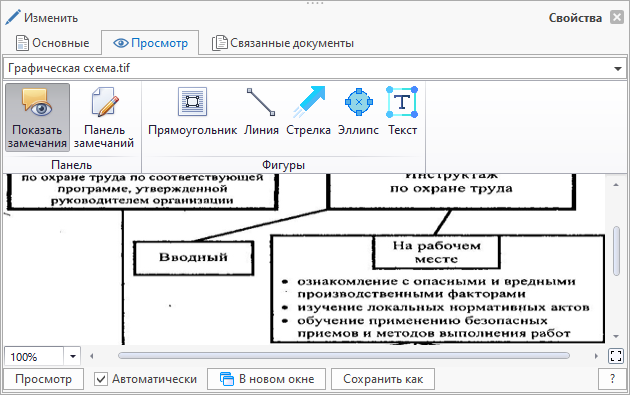630x395 pixels.
Task: Toggle the Автоматически checkbox
Action: click(101, 379)
